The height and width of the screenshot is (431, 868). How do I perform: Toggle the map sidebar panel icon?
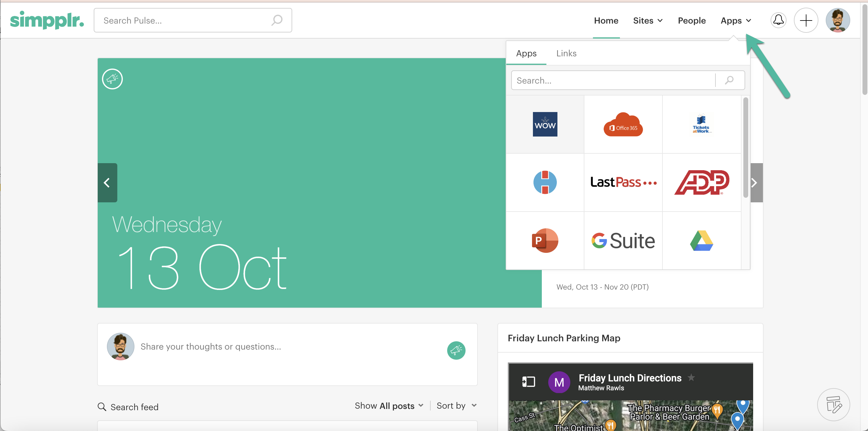pos(528,382)
